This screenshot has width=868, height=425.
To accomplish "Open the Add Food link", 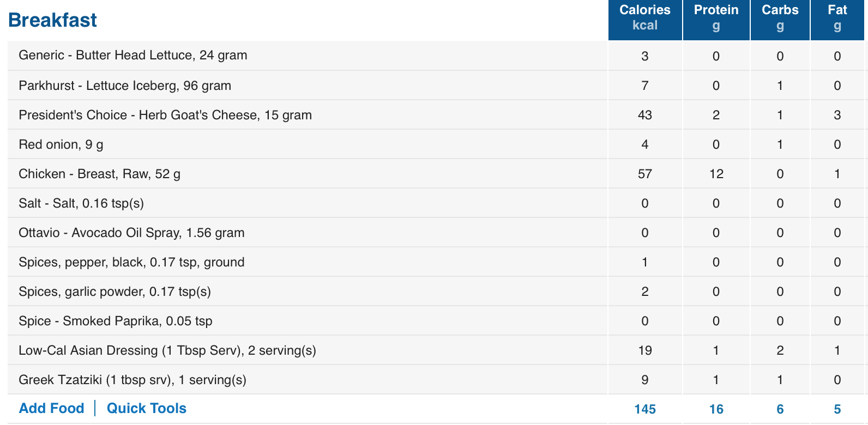I will pyautogui.click(x=51, y=408).
